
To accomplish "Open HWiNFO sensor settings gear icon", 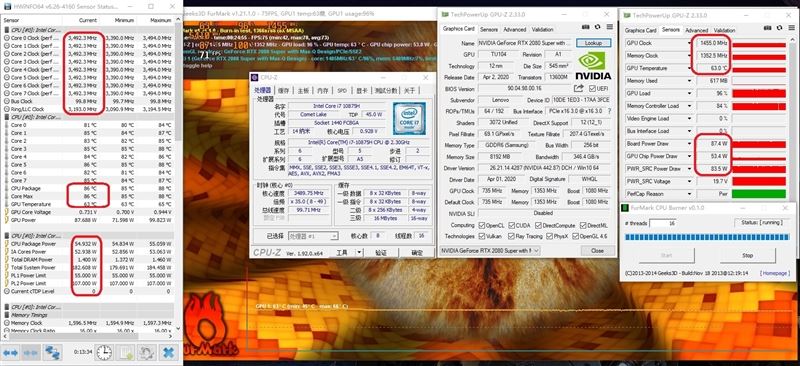I will point(146,352).
